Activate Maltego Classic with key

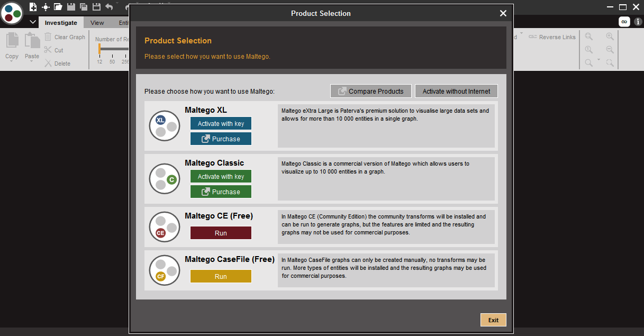221,176
